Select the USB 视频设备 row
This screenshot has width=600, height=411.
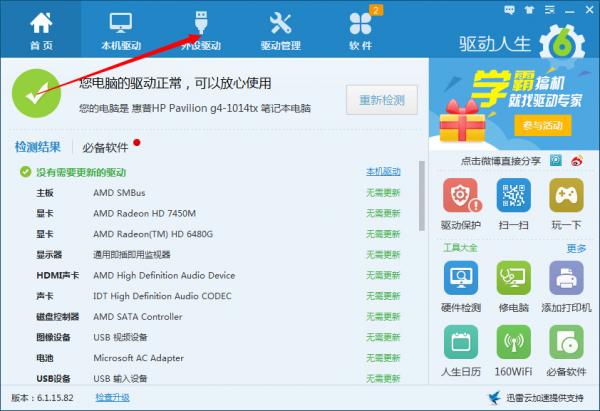point(218,338)
